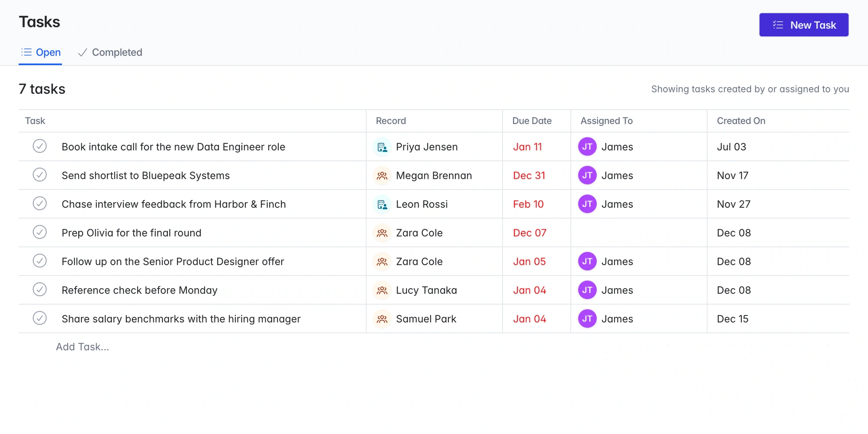Screen dimensions: 868x434
Task: Click the people icon beside Lucy Tanaka
Action: click(382, 290)
